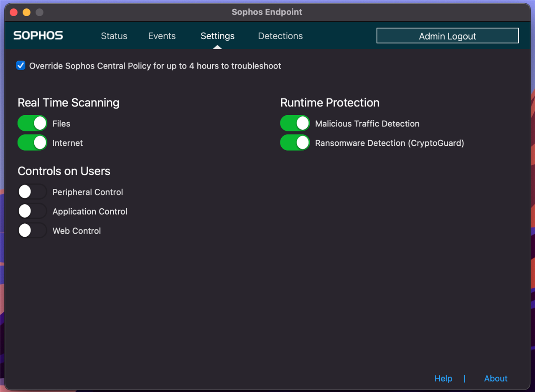Open the Help link

point(443,378)
